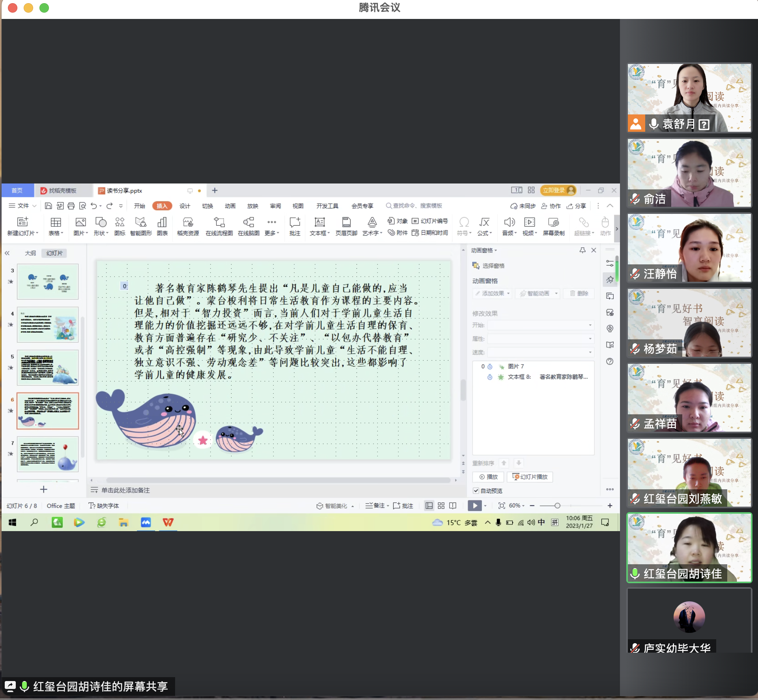This screenshot has height=700, width=758.
Task: Open Windows start menu
Action: coord(12,522)
